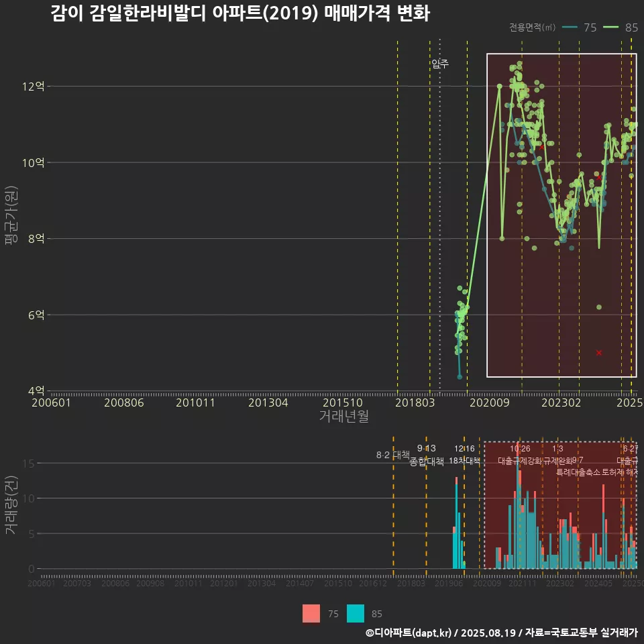Click the isolated green point near 6.2억 in 2024
This screenshot has height=644, width=644.
click(x=599, y=307)
